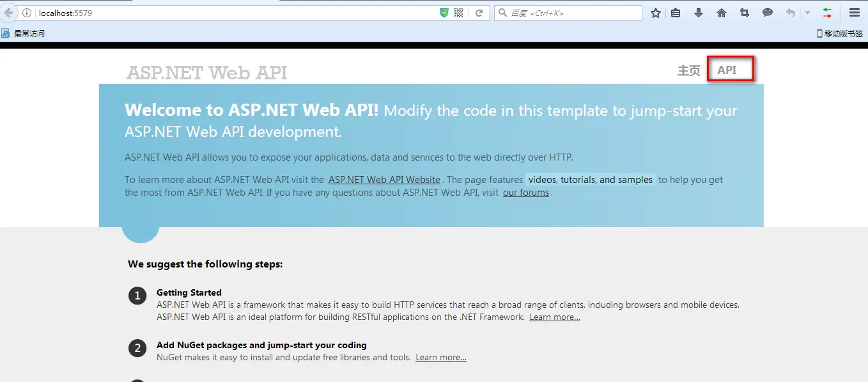868x382 pixels.
Task: Click the undo arrow toolbar icon
Action: [791, 13]
